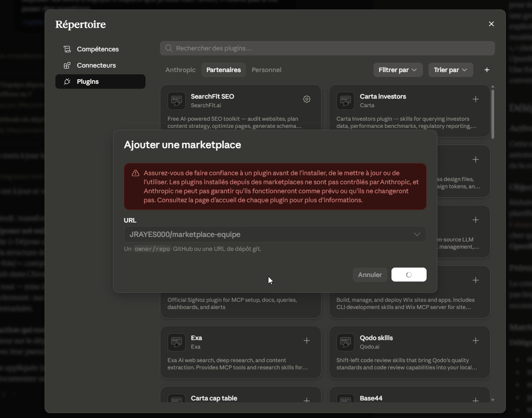Open the Filtrer par dropdown
Screen dimensions: 532x418
pos(398,70)
